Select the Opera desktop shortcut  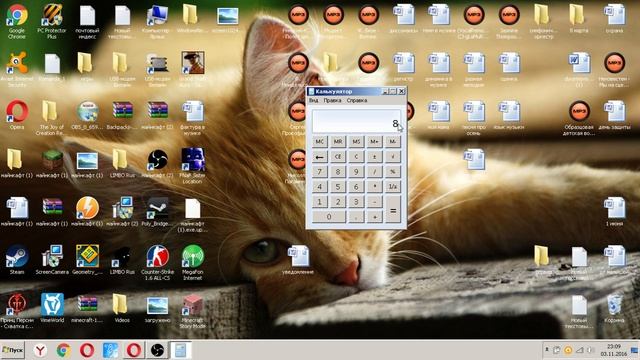(x=17, y=115)
